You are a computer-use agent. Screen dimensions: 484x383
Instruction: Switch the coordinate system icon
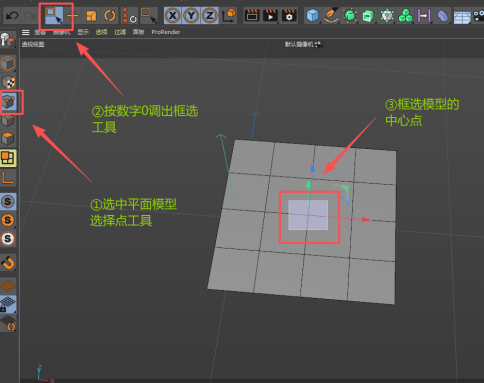(228, 16)
